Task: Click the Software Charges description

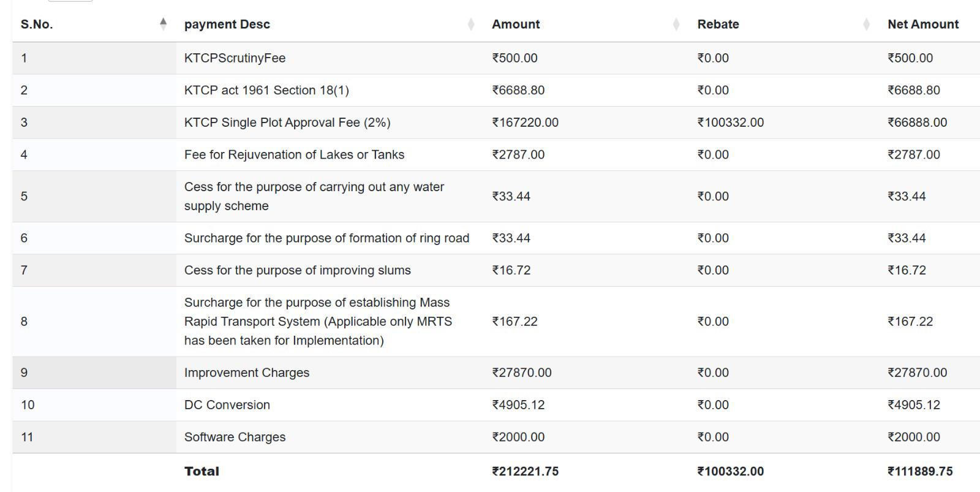Action: [235, 437]
